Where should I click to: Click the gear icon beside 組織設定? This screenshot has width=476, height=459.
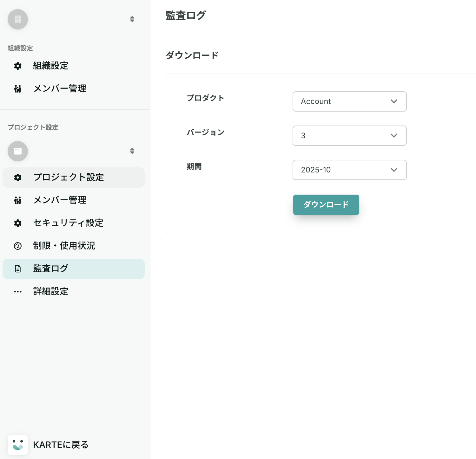[18, 66]
